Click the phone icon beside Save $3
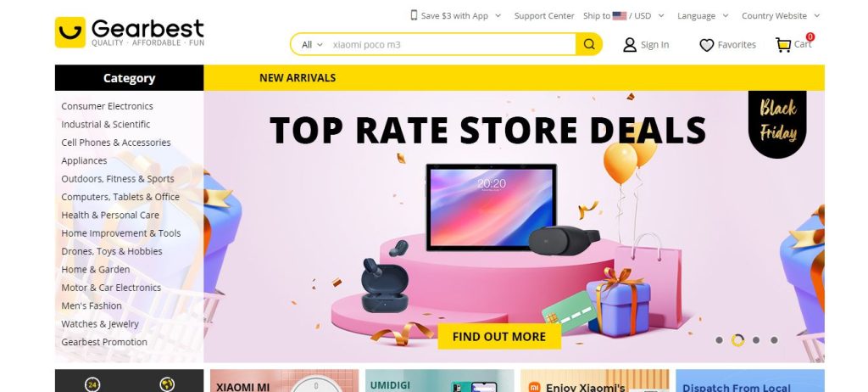Screen dimensions: 868x392 414,15
